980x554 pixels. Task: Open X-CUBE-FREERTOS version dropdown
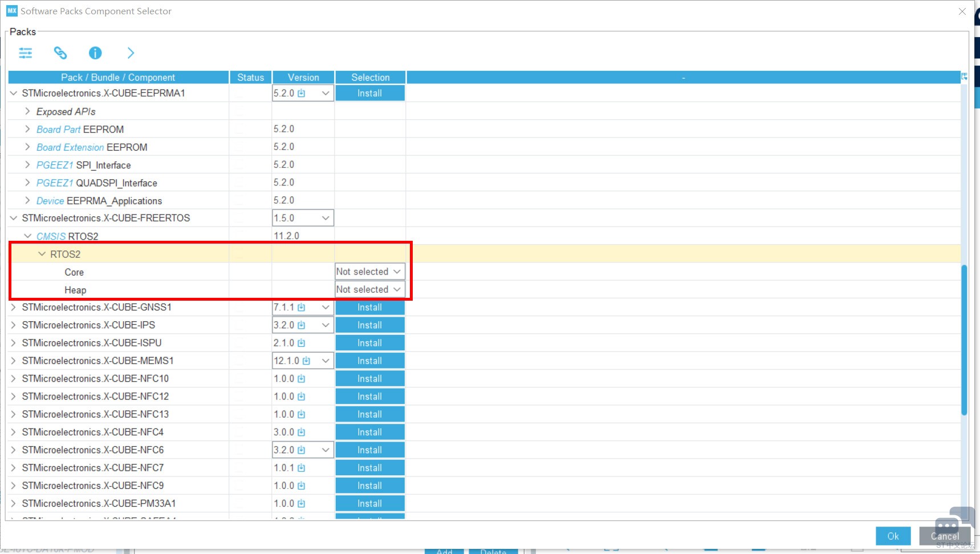[x=303, y=218]
